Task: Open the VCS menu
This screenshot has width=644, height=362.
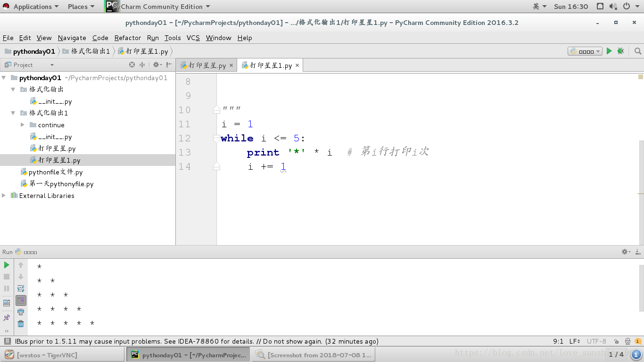Action: [x=193, y=38]
